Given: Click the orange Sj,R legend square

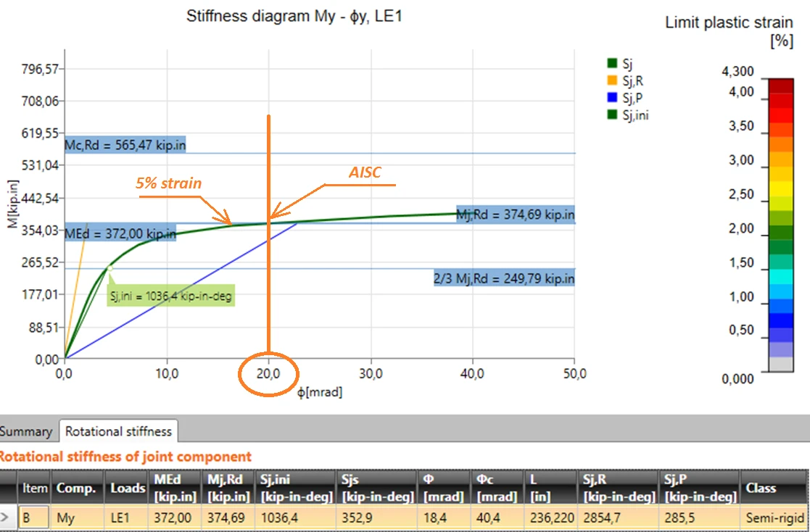Looking at the screenshot, I should point(612,80).
